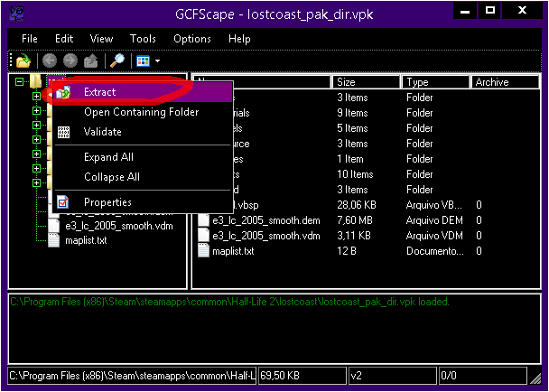Click the Arquivo VB... type cell
The image size is (549, 392).
pos(434,205)
